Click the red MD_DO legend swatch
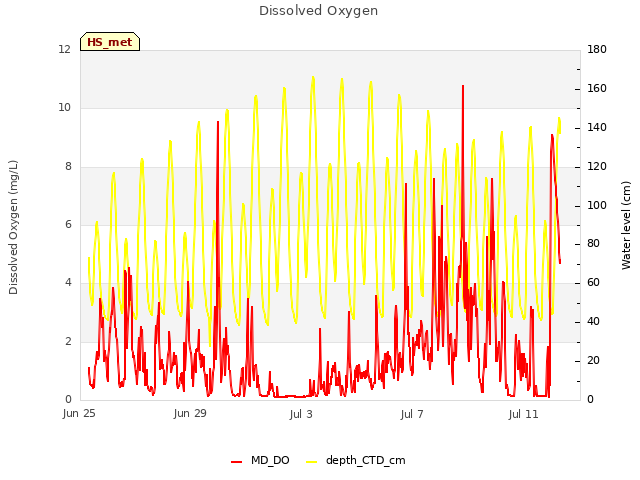The height and width of the screenshot is (480, 640). tap(237, 462)
